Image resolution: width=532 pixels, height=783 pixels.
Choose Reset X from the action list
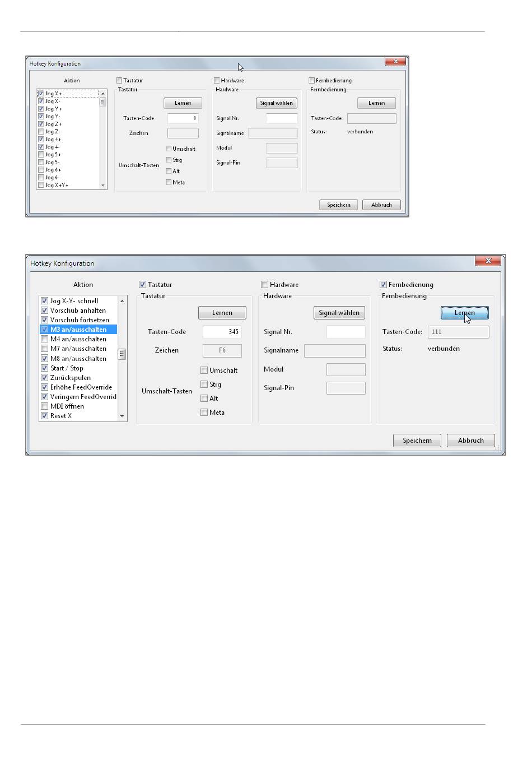61,416
